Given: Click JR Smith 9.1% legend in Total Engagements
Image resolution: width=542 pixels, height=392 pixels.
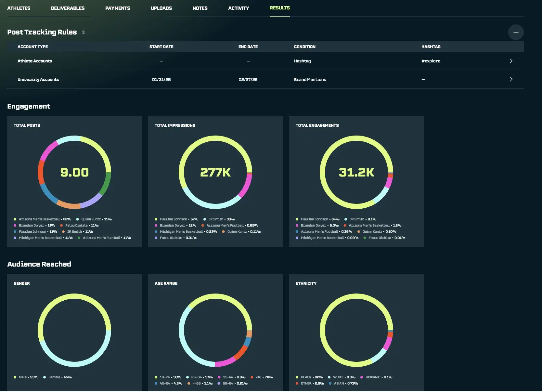Looking at the screenshot, I should tap(360, 219).
